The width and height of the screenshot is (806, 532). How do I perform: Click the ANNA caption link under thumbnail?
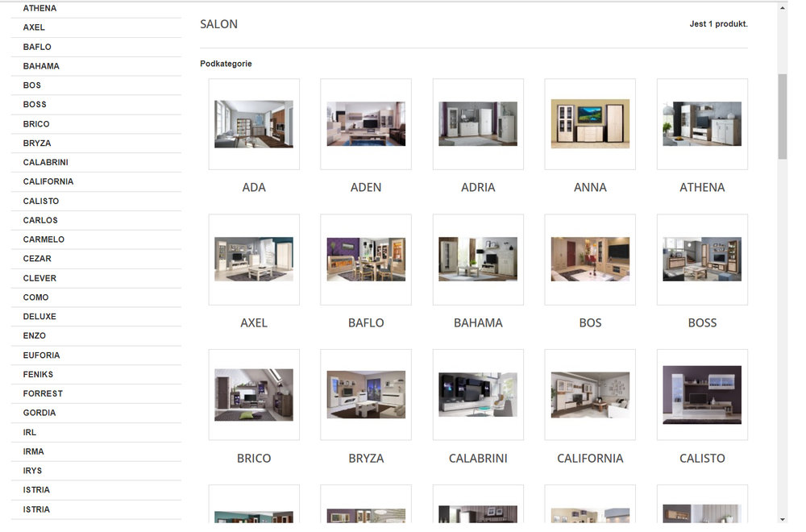tap(590, 188)
